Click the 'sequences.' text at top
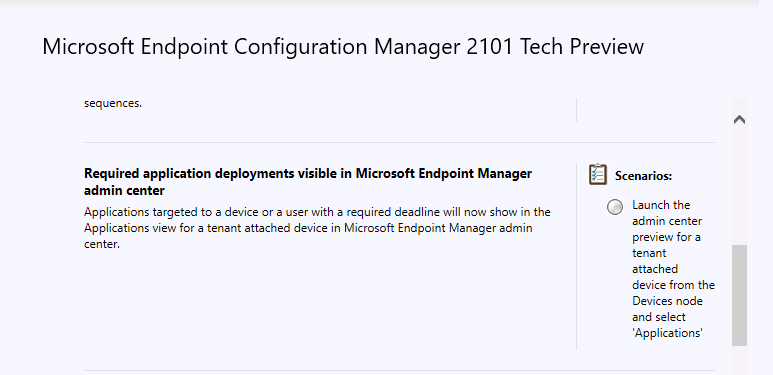The image size is (773, 375). tap(113, 103)
